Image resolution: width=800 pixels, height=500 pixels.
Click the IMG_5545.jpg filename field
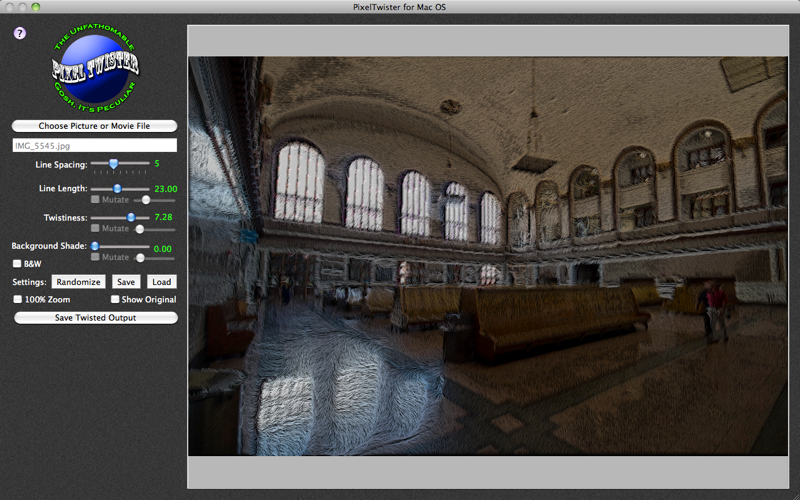[x=94, y=145]
